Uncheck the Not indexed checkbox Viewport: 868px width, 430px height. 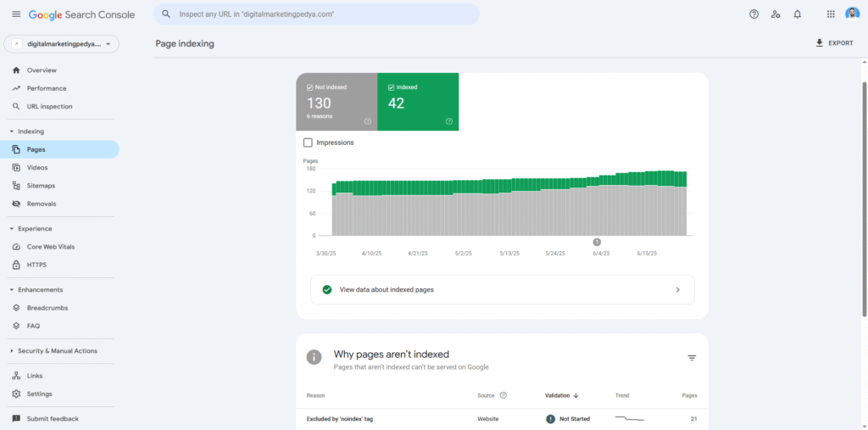click(x=309, y=87)
